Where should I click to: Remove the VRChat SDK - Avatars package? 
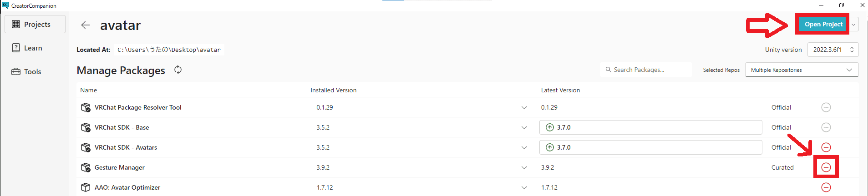tap(826, 147)
